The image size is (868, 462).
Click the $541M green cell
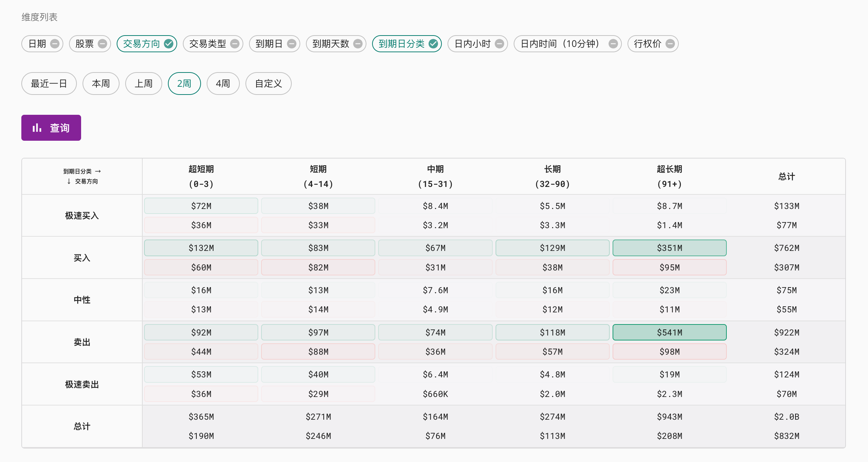669,332
